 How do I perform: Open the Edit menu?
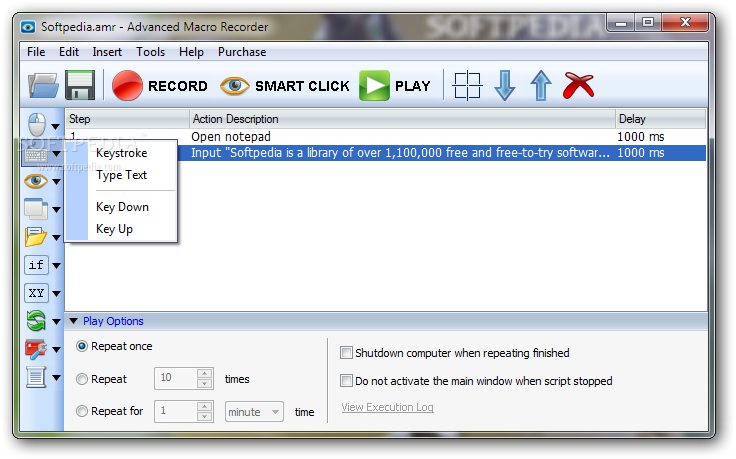69,52
